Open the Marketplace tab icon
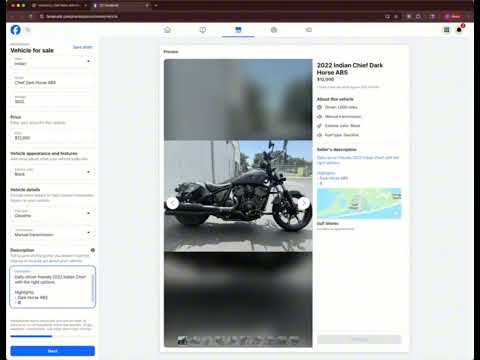 (x=238, y=30)
